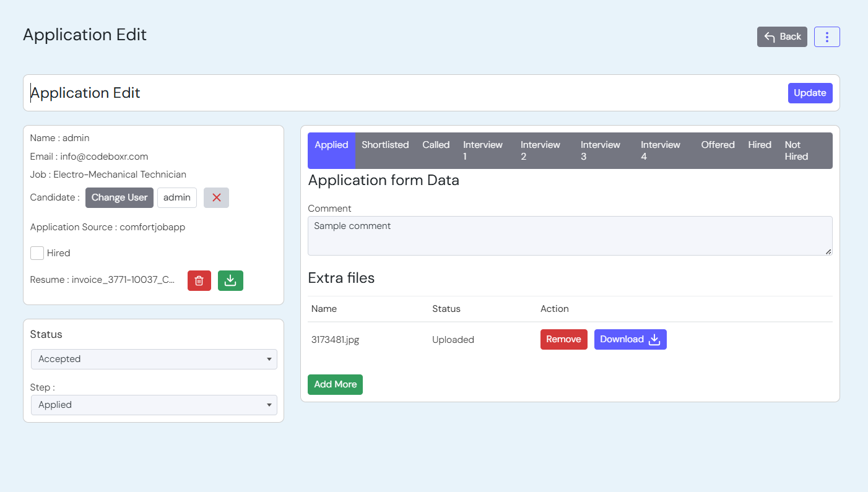The width and height of the screenshot is (868, 492).
Task: Select the Not Hired tab
Action: pos(796,150)
